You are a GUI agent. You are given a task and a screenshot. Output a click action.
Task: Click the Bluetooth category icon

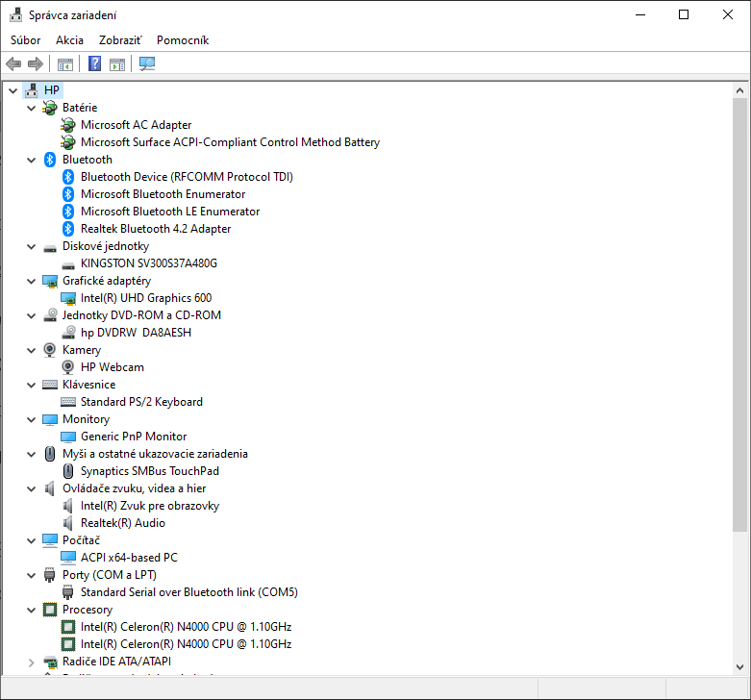50,160
